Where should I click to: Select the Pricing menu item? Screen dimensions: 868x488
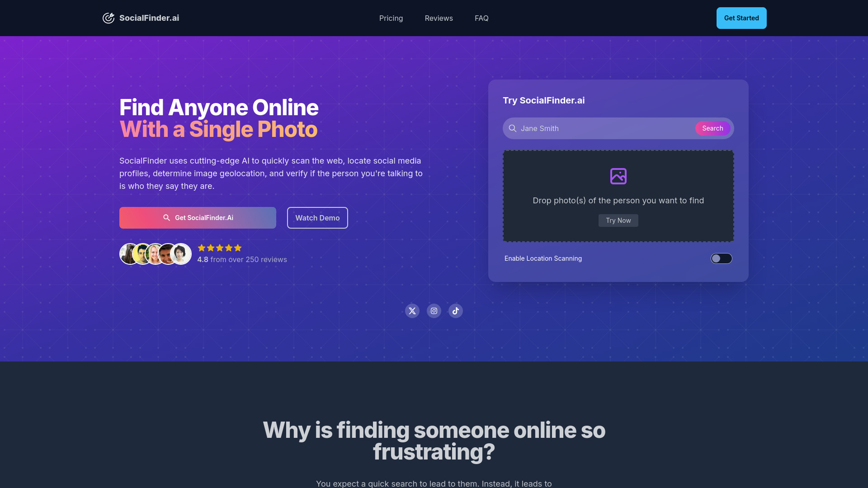click(391, 18)
